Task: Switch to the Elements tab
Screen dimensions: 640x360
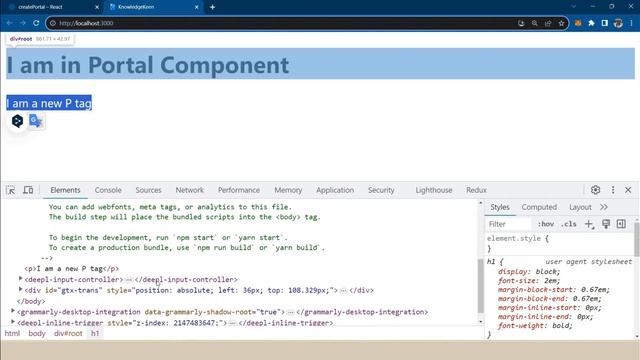Action: 65,190
